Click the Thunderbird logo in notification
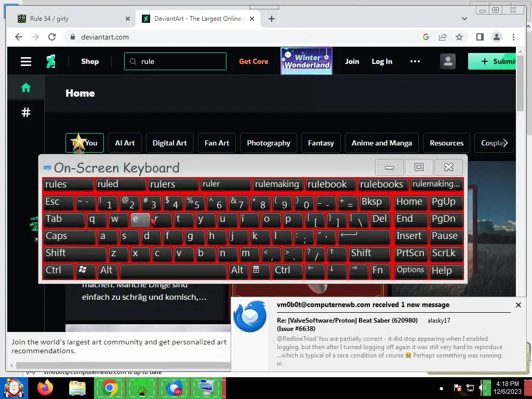This screenshot has width=532, height=399. tap(250, 316)
